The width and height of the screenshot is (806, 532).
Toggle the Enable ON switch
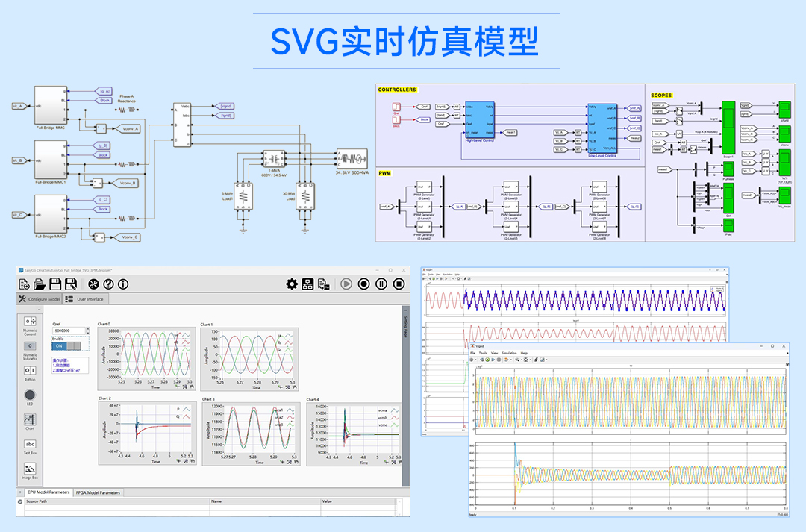point(66,346)
